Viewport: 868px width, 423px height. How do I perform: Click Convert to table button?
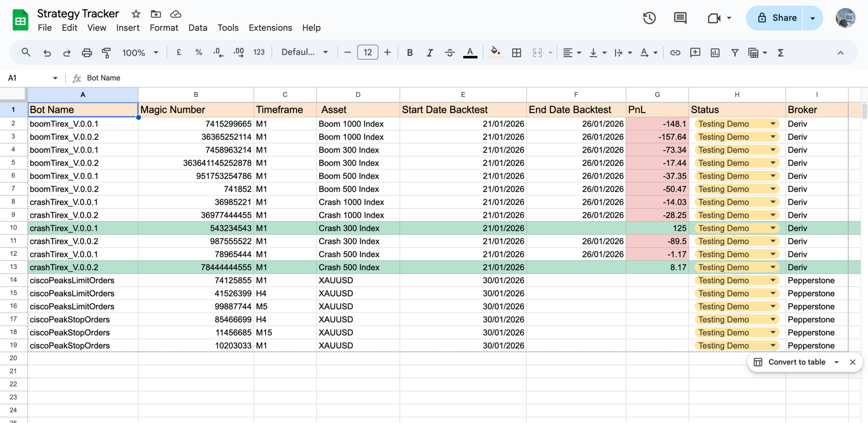[x=796, y=362]
